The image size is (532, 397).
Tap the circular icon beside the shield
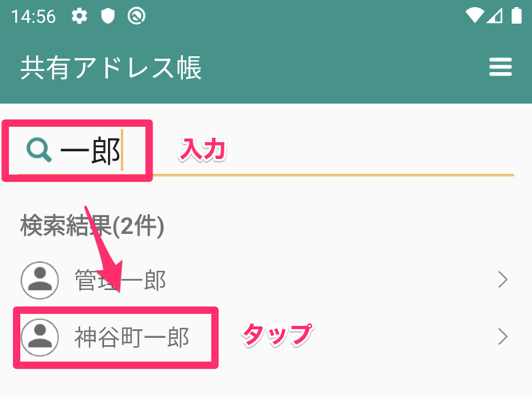(137, 16)
